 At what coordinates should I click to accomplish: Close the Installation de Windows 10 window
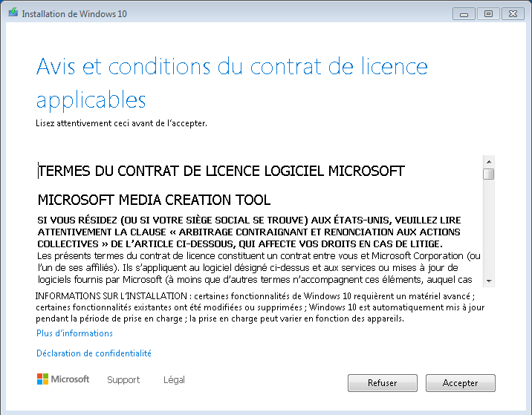(513, 14)
